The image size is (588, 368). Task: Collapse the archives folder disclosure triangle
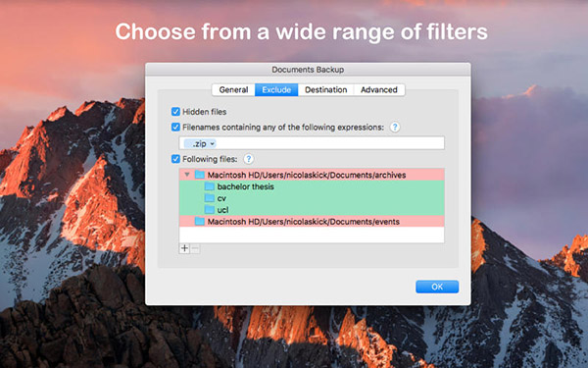pos(187,175)
